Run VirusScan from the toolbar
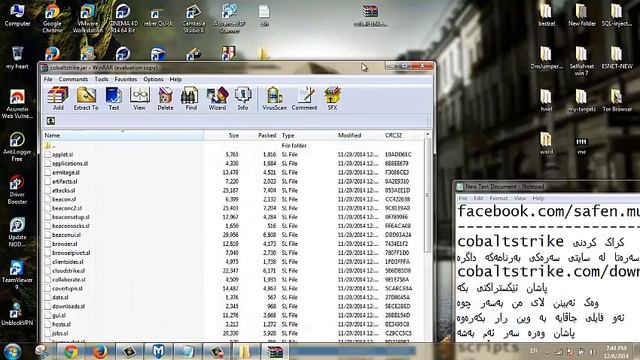Screen dimensions: 640x360 coord(274,98)
